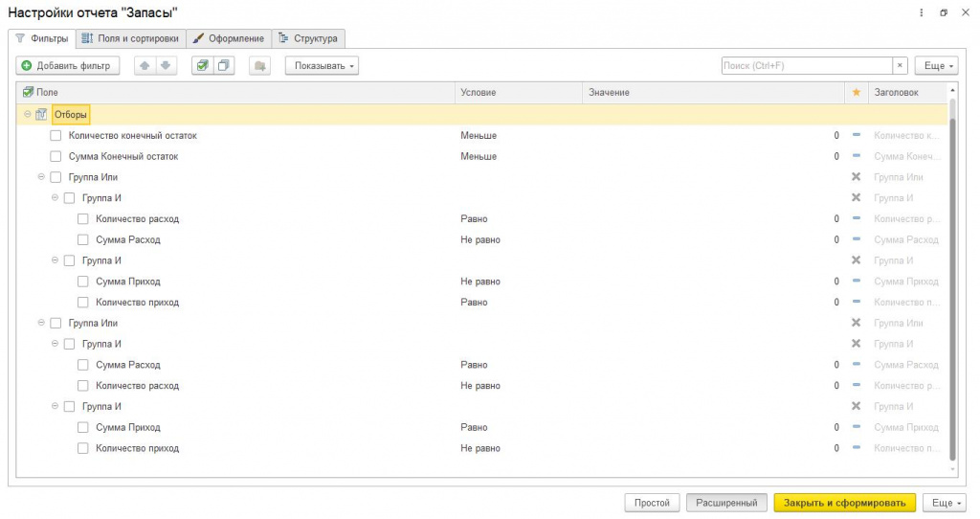Click Закрыть и сформировать button

844,503
